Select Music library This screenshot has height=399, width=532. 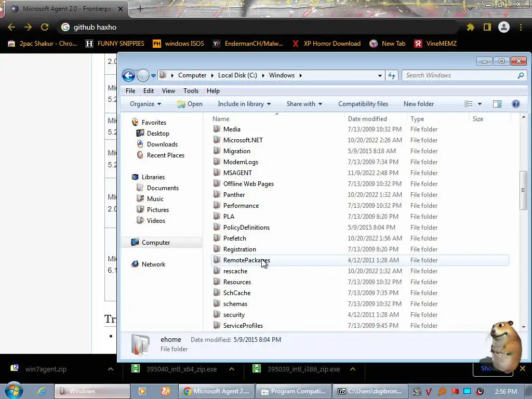[x=155, y=199]
